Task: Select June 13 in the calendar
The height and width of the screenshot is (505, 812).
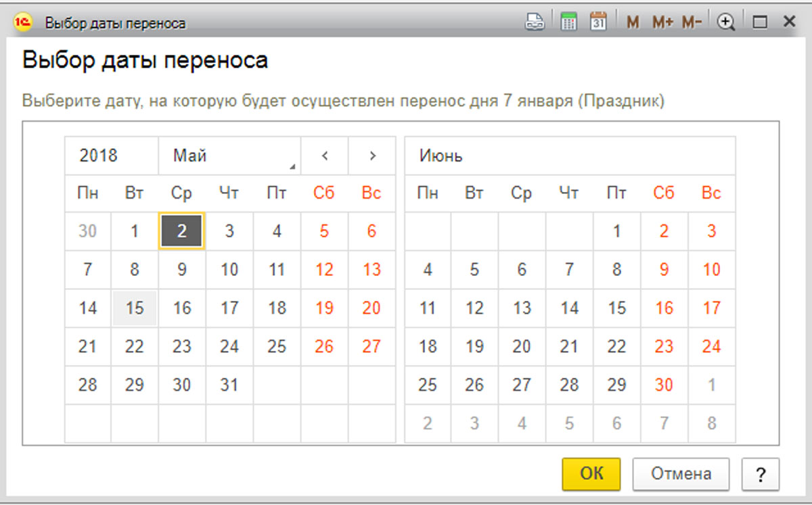Action: [x=522, y=308]
